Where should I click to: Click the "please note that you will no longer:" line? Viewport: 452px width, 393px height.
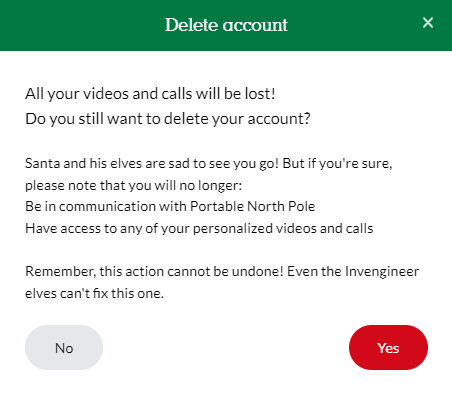pyautogui.click(x=134, y=185)
